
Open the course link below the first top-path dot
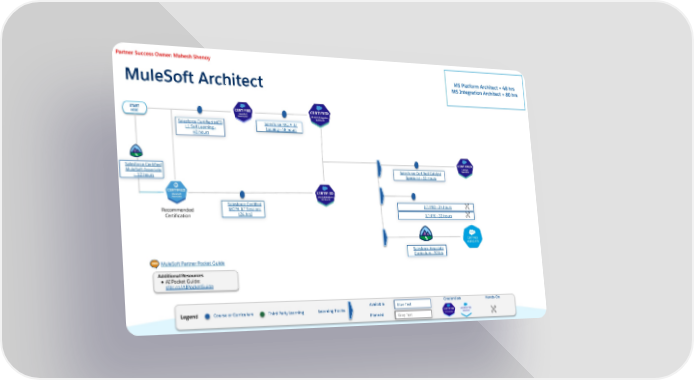click(200, 127)
